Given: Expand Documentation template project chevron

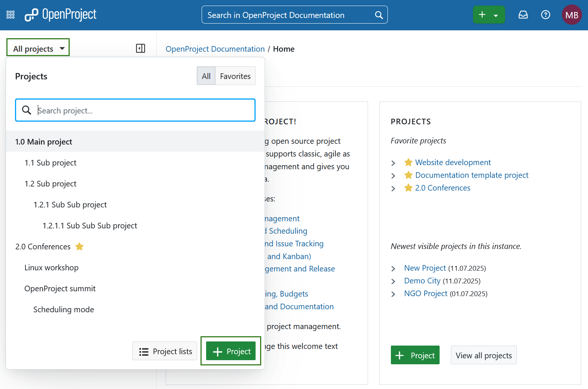Looking at the screenshot, I should 393,176.
